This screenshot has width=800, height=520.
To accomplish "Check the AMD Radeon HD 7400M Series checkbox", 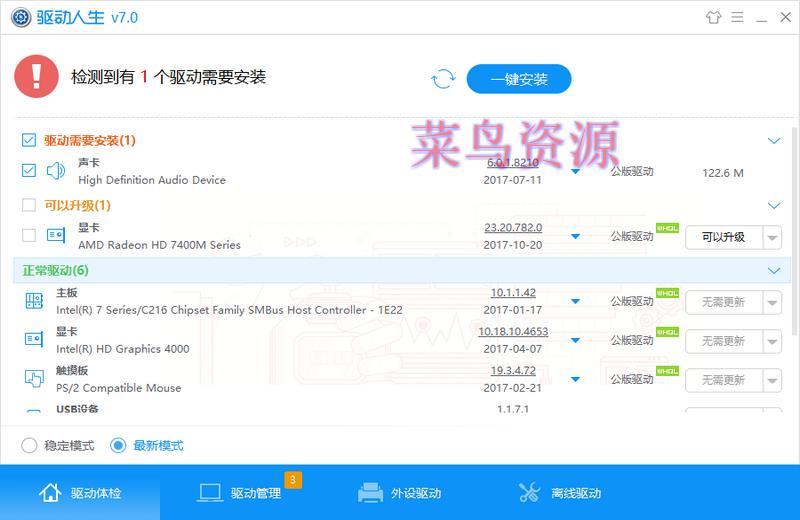I will click(29, 235).
